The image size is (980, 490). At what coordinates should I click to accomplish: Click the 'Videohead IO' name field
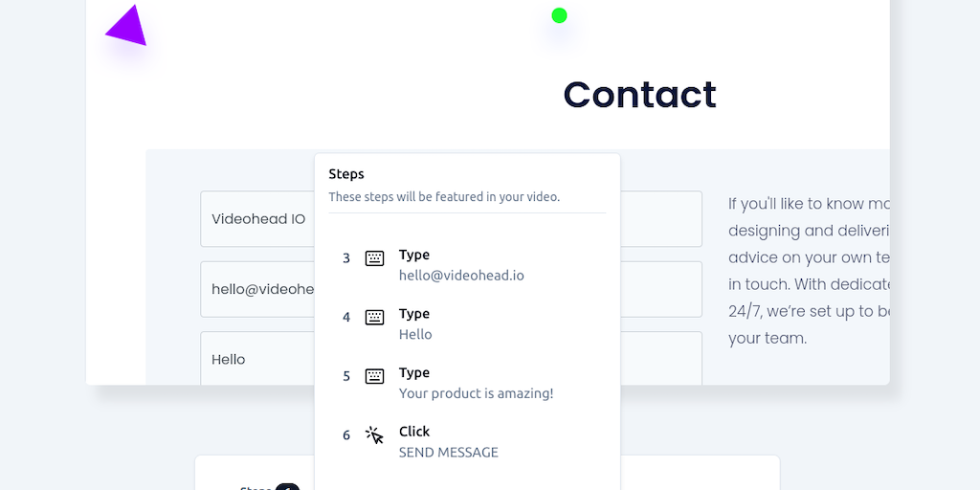click(x=258, y=219)
